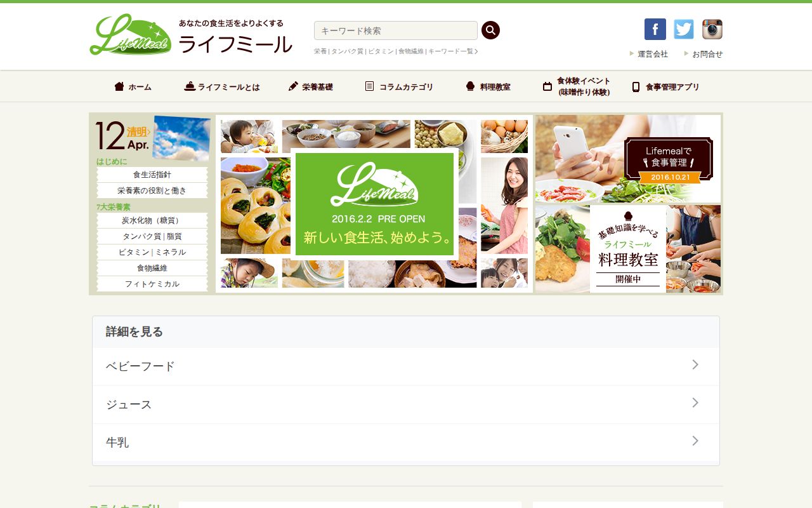Screen dimensions: 812x508
Task: Open the 栄養基礎 menu item
Action: tap(311, 87)
